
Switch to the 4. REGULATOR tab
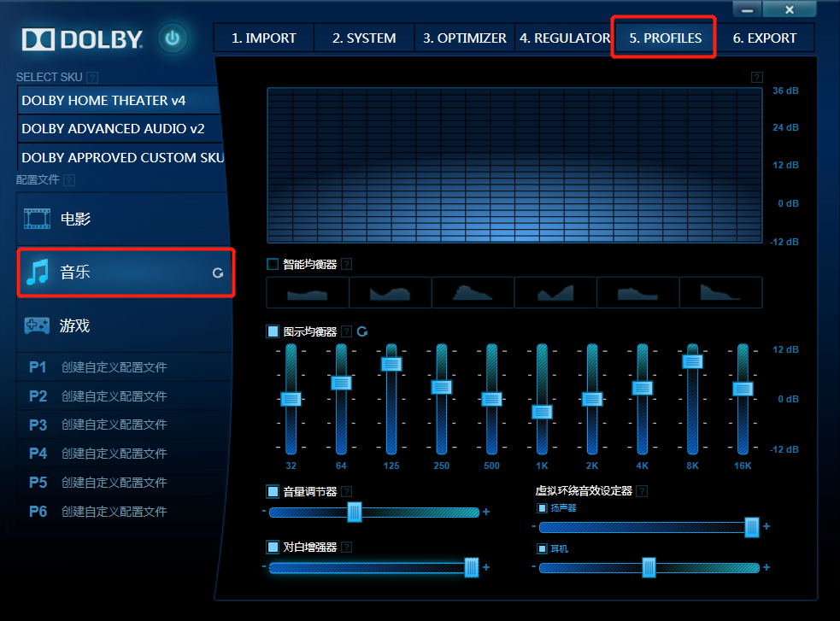565,38
